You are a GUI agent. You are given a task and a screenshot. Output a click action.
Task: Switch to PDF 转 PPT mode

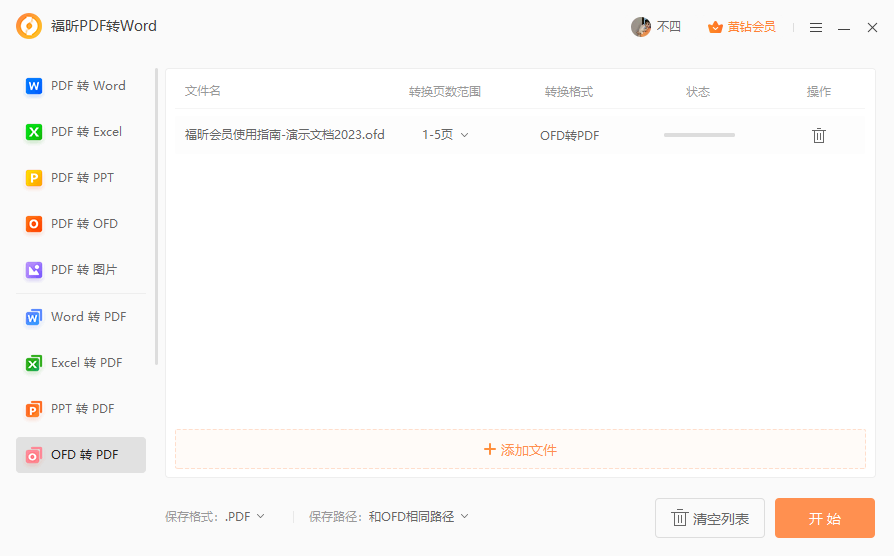[x=81, y=178]
